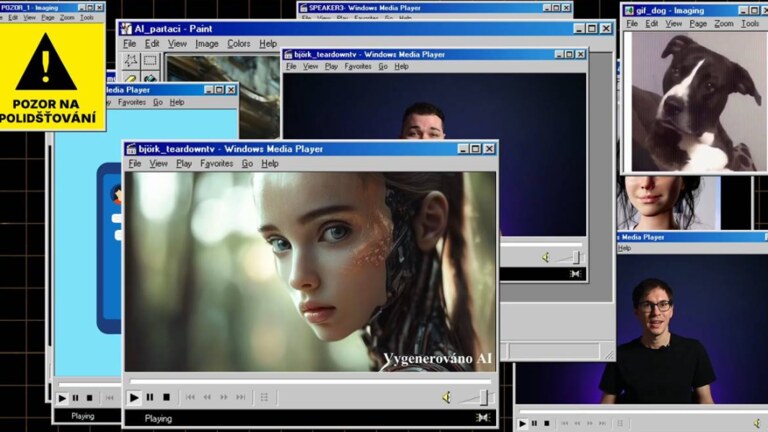This screenshot has height=432, width=768.
Task: Click Play in front björk_teardowntv player
Action: pyautogui.click(x=134, y=397)
